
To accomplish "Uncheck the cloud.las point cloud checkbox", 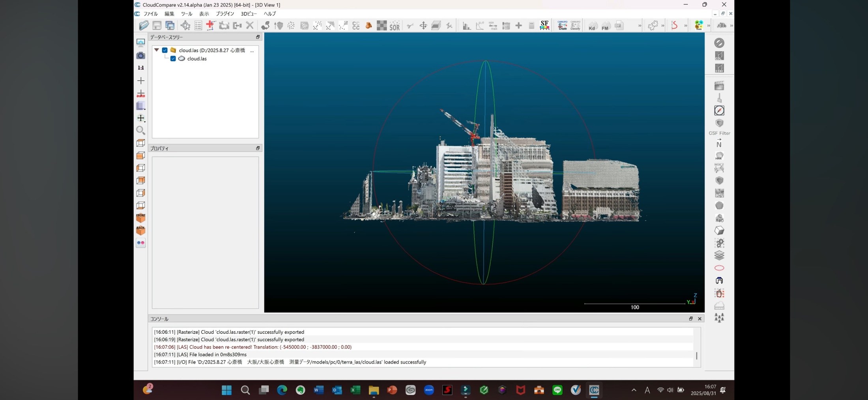I will click(173, 58).
